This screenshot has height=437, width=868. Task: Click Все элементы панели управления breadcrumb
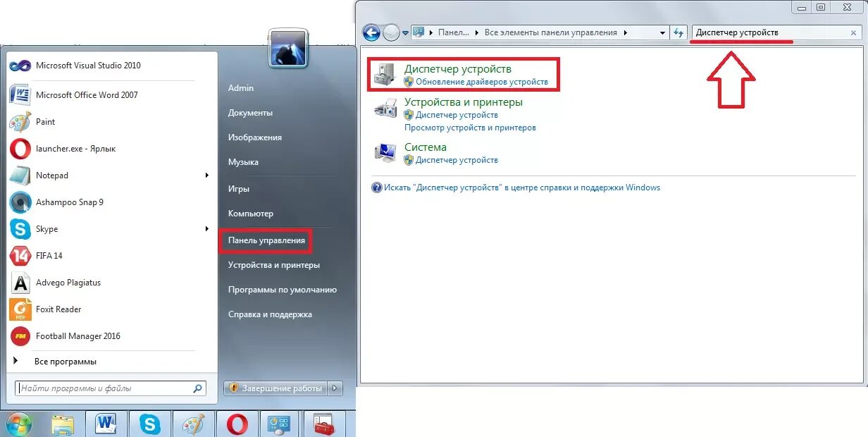551,33
